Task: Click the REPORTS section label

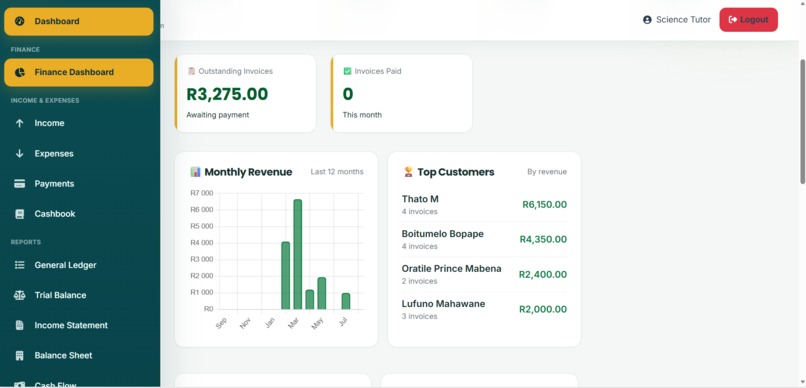Action: pos(26,242)
